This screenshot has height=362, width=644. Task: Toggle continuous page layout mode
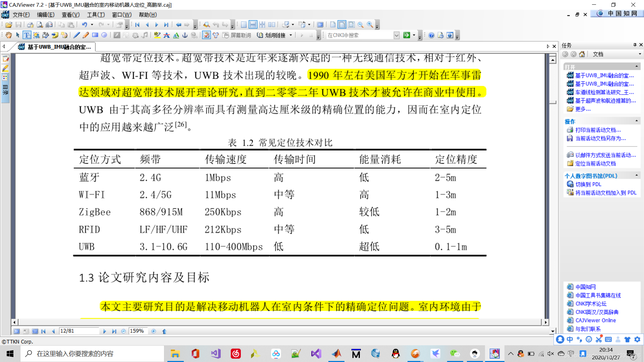coord(253,25)
